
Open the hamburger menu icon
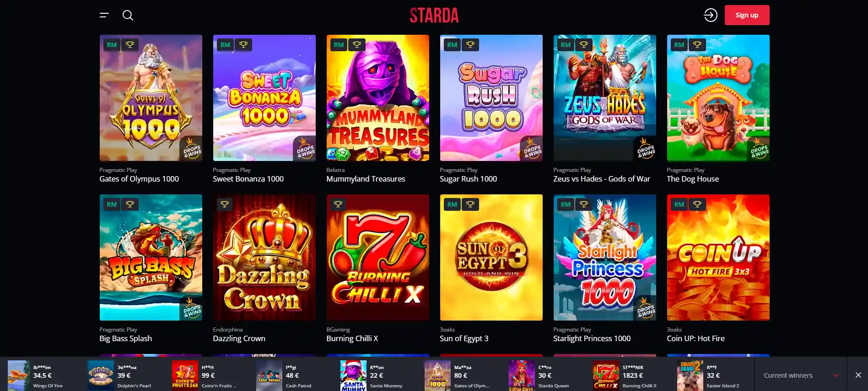[104, 15]
